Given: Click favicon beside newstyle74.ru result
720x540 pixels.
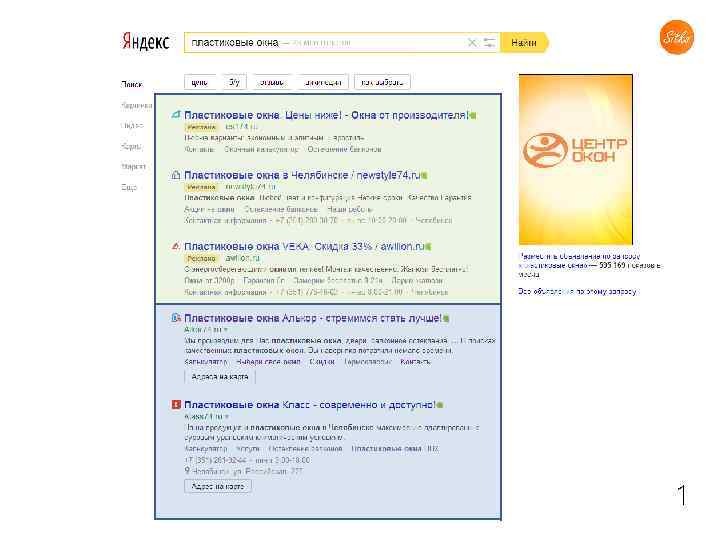Looking at the screenshot, I should pos(176,175).
